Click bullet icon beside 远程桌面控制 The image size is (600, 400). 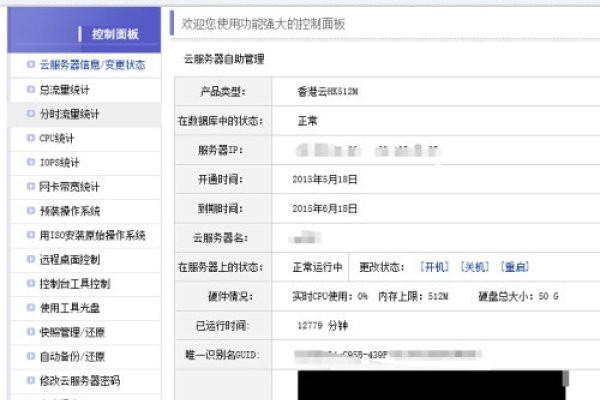(31, 259)
